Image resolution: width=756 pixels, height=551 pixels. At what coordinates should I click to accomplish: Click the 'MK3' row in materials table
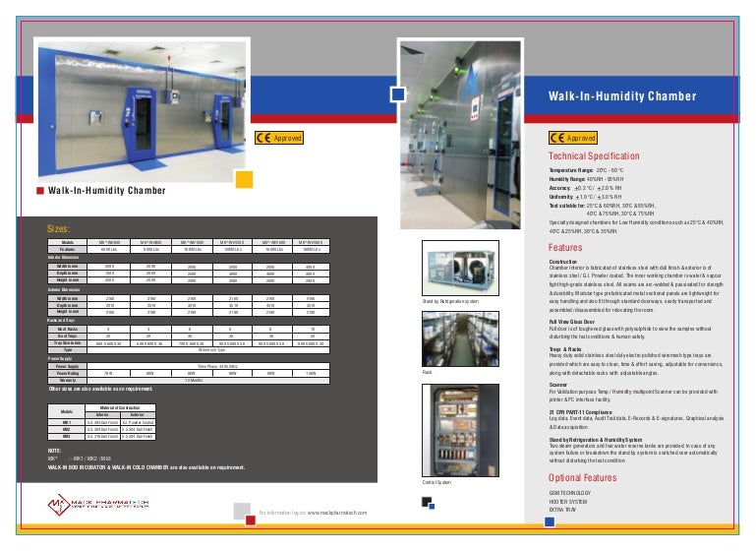[x=101, y=437]
